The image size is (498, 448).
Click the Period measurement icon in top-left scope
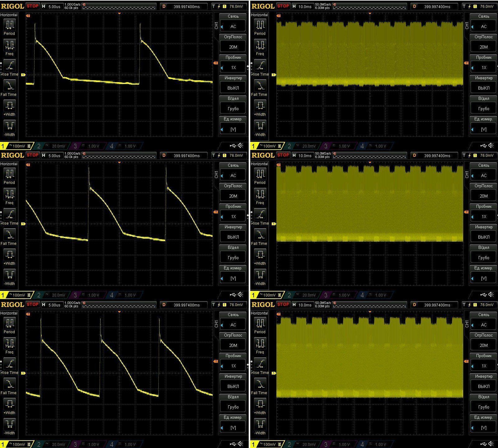(9, 25)
